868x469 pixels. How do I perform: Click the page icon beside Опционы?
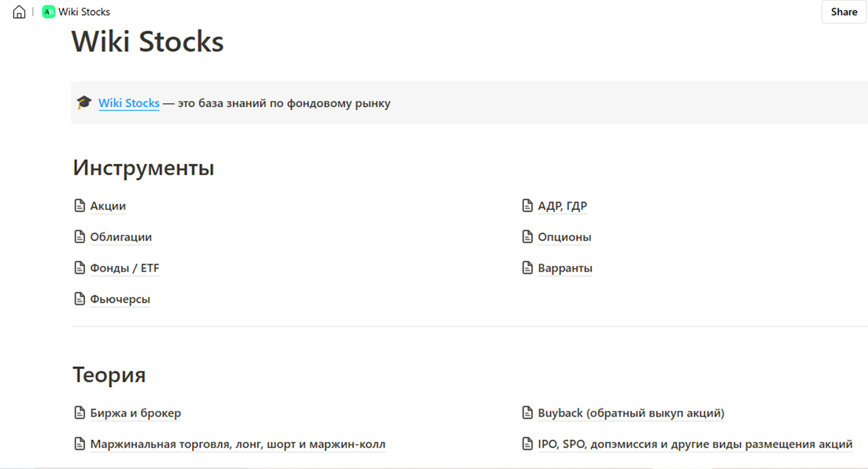click(x=527, y=237)
